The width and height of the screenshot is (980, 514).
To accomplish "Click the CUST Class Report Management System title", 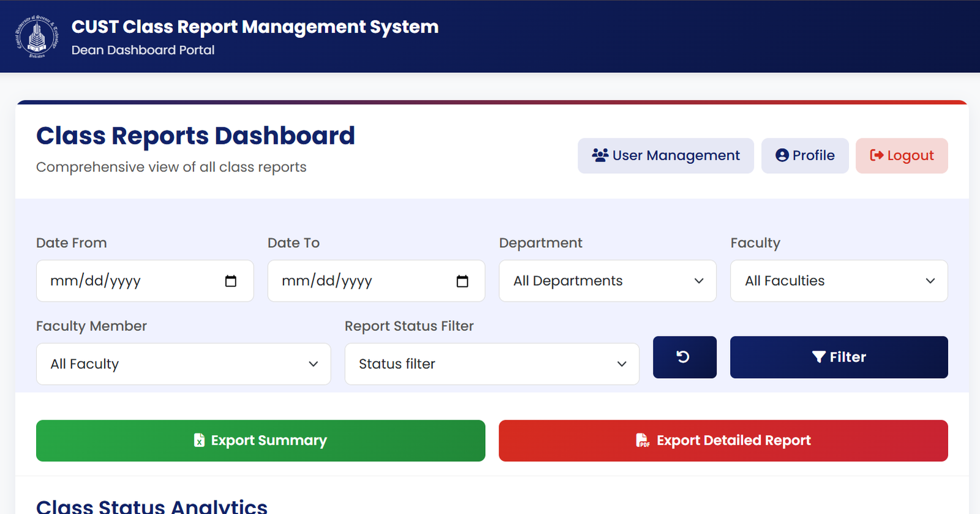I will [x=255, y=27].
